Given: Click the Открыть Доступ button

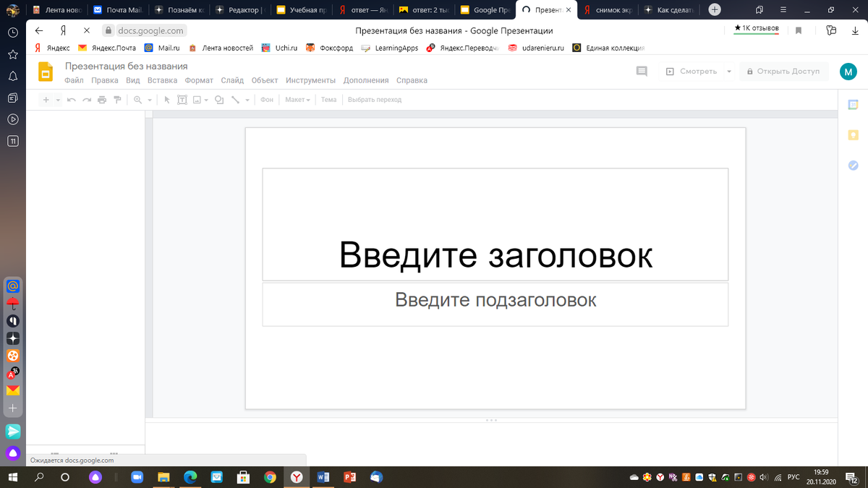Looking at the screenshot, I should coord(784,72).
